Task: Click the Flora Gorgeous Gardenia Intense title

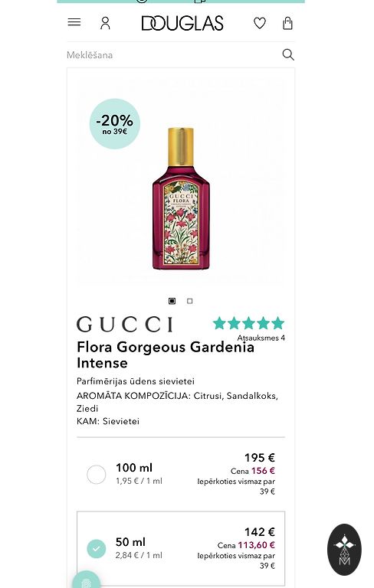Action: (166, 354)
